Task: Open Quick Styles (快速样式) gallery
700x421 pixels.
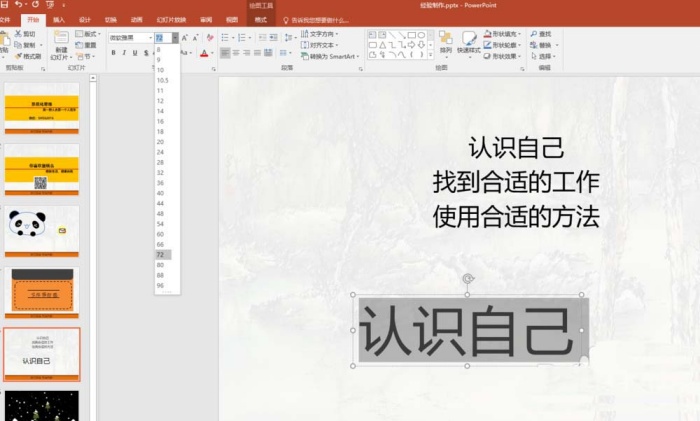Action: [x=468, y=42]
